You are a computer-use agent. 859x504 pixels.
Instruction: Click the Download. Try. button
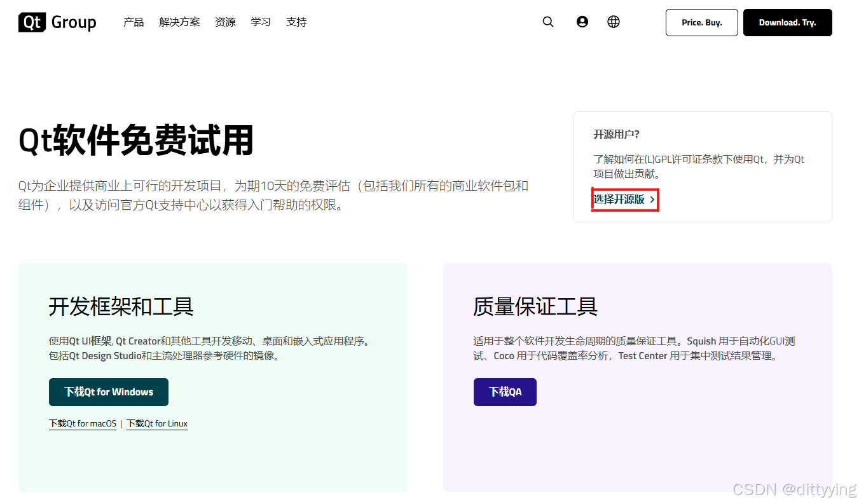click(x=787, y=22)
